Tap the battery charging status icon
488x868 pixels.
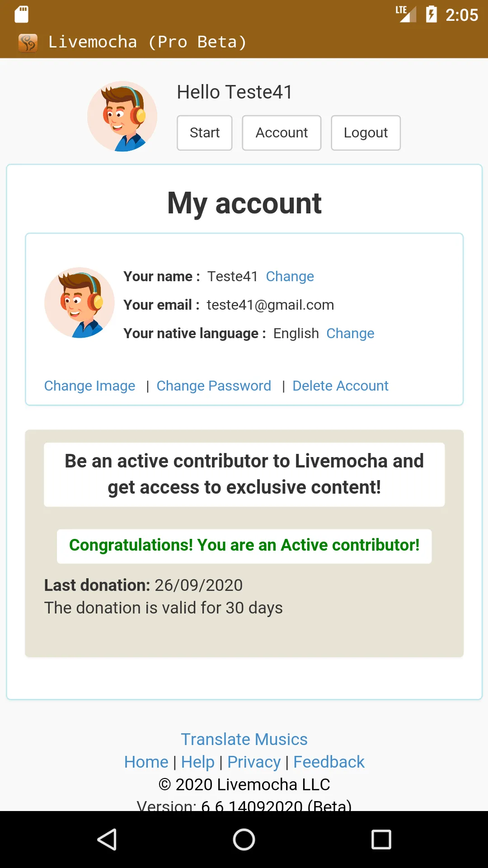432,14
